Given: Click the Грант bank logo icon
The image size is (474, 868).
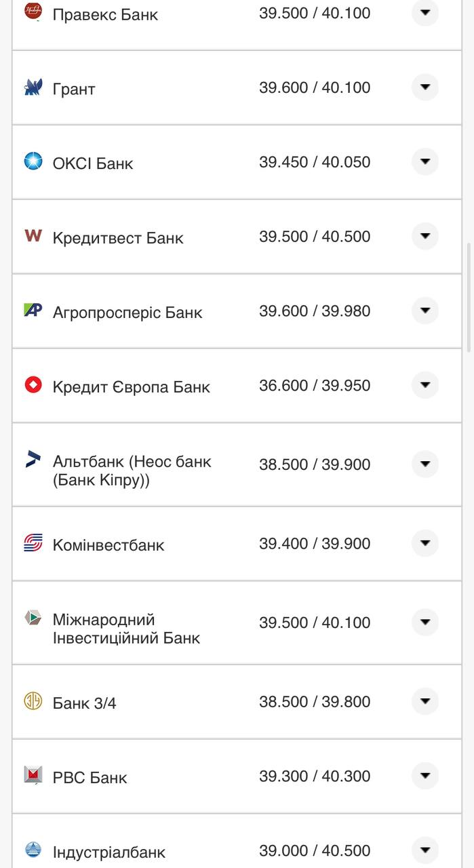Looking at the screenshot, I should point(32,87).
